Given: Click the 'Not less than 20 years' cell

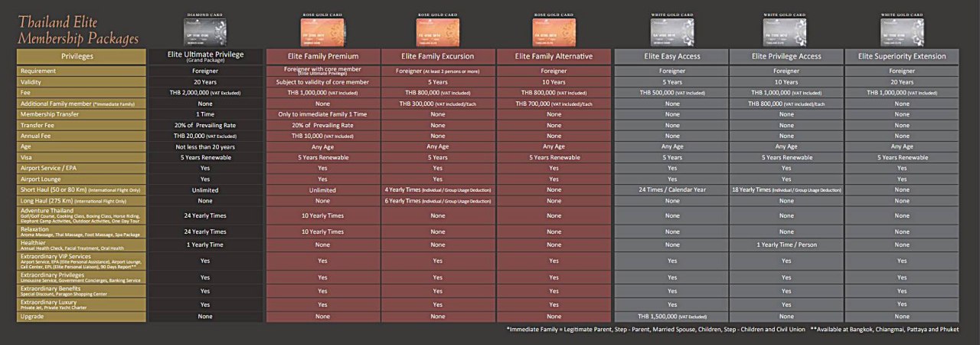Looking at the screenshot, I should [x=205, y=146].
